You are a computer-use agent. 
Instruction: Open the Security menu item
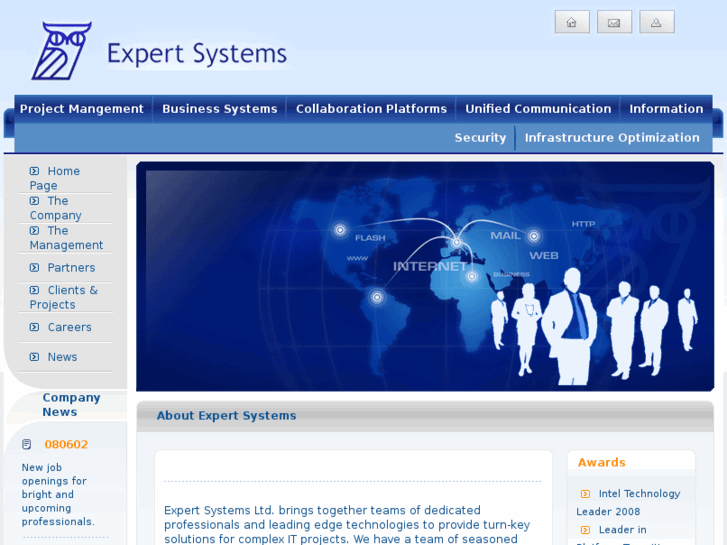(x=480, y=138)
